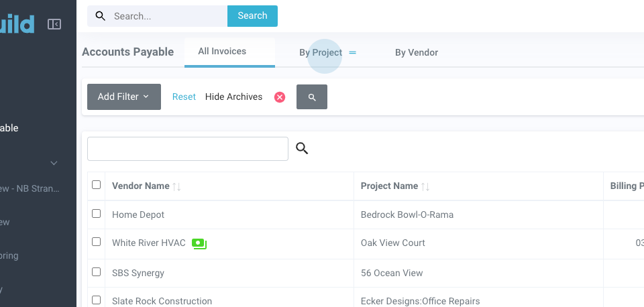This screenshot has height=307, width=644.
Task: Focus the table search input field
Action: pos(188,149)
